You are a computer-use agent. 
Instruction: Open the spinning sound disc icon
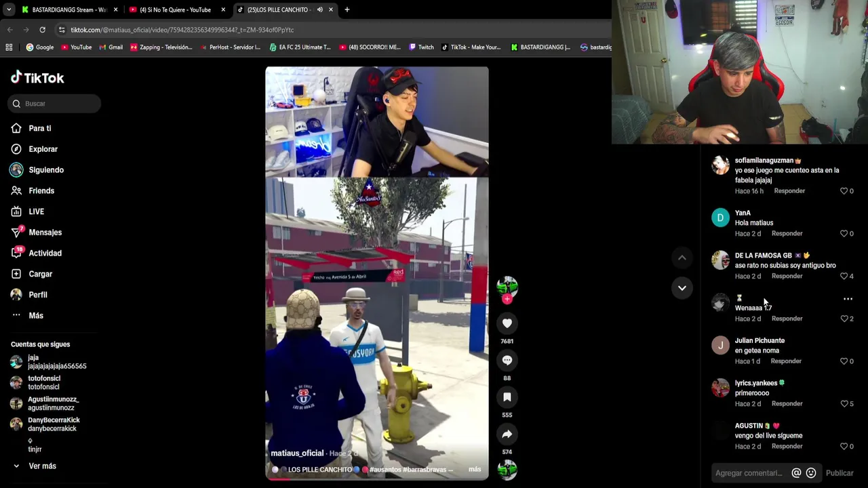(x=507, y=470)
